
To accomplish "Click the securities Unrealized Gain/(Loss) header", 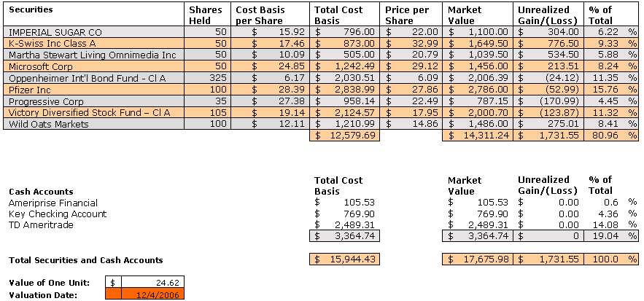I will (548, 15).
